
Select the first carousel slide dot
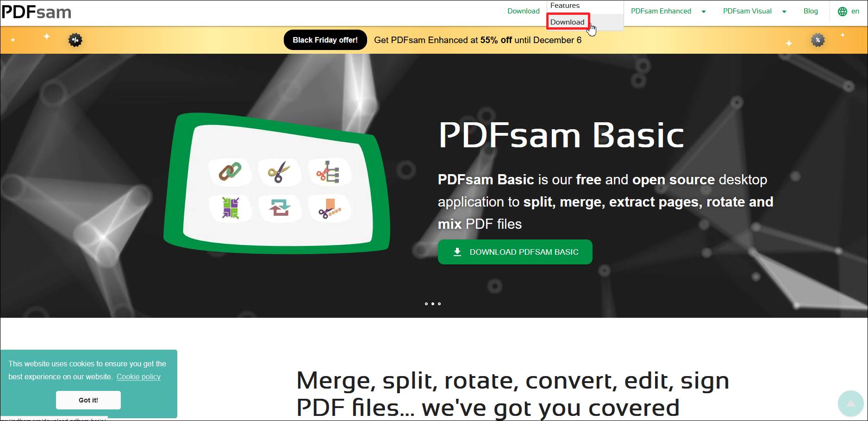(426, 304)
